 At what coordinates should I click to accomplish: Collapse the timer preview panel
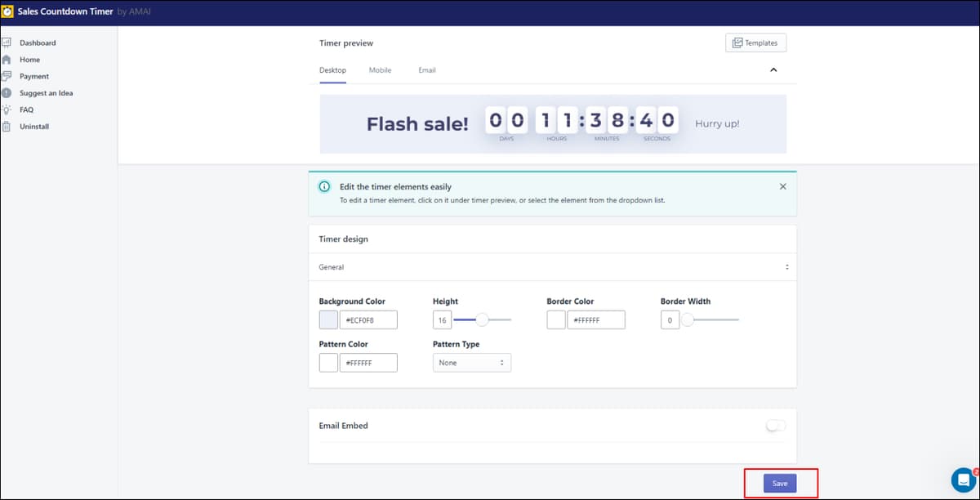tap(773, 70)
